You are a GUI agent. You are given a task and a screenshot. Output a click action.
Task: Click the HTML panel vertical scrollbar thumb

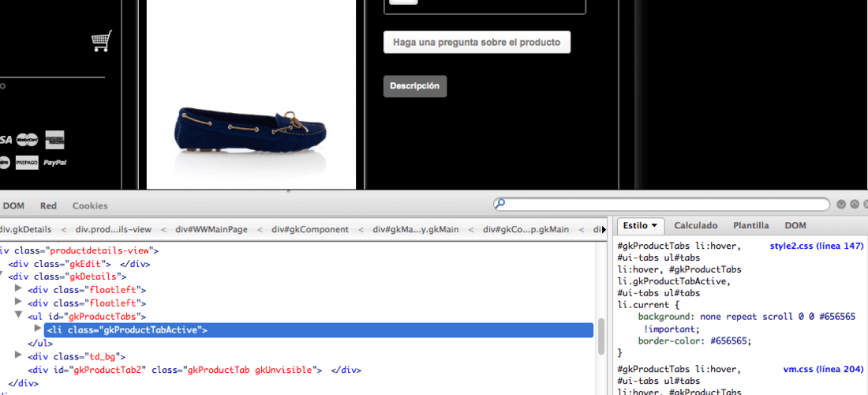click(x=601, y=337)
